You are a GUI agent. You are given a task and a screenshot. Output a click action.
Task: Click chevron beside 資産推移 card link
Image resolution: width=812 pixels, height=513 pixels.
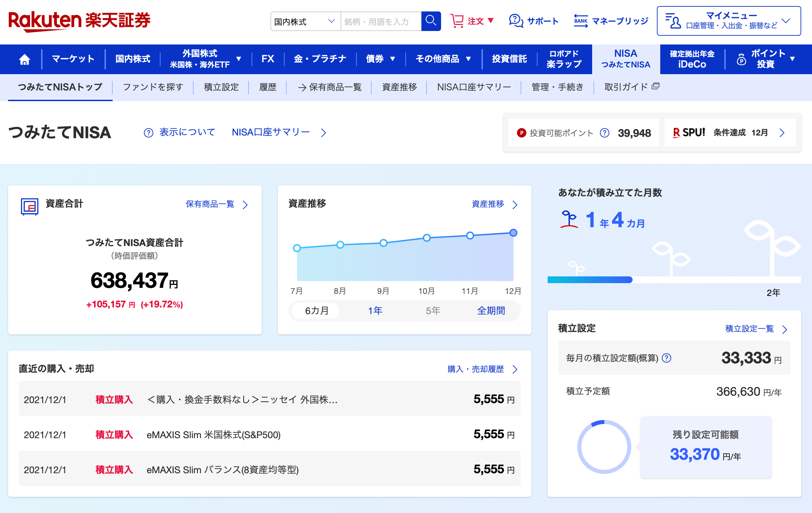click(x=515, y=205)
